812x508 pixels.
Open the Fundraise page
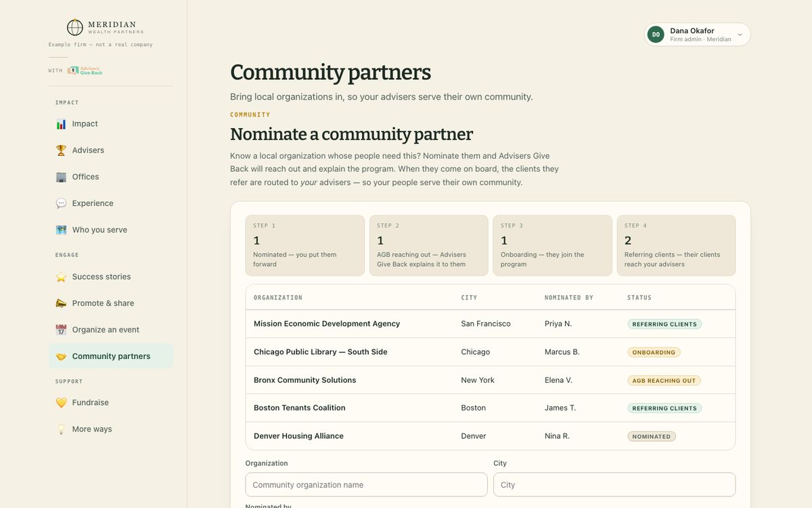click(x=111, y=402)
